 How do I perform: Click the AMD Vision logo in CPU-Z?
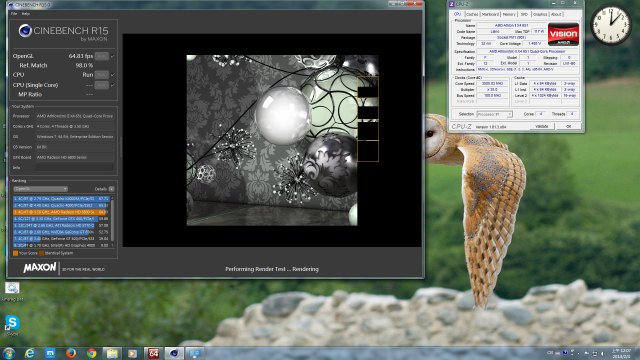click(x=563, y=34)
